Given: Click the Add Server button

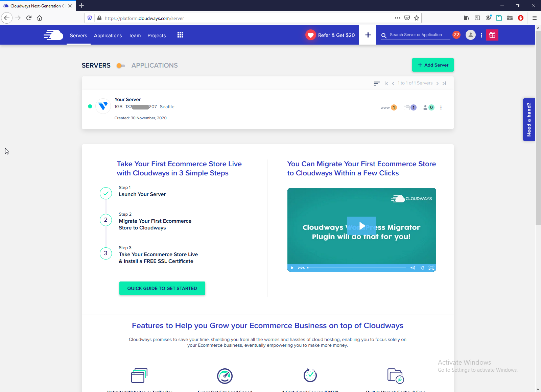Looking at the screenshot, I should (x=433, y=65).
